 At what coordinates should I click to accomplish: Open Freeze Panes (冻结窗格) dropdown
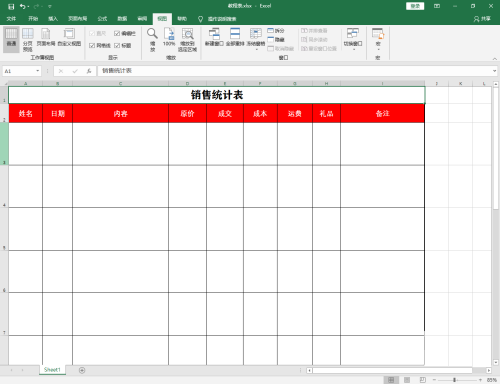256,40
